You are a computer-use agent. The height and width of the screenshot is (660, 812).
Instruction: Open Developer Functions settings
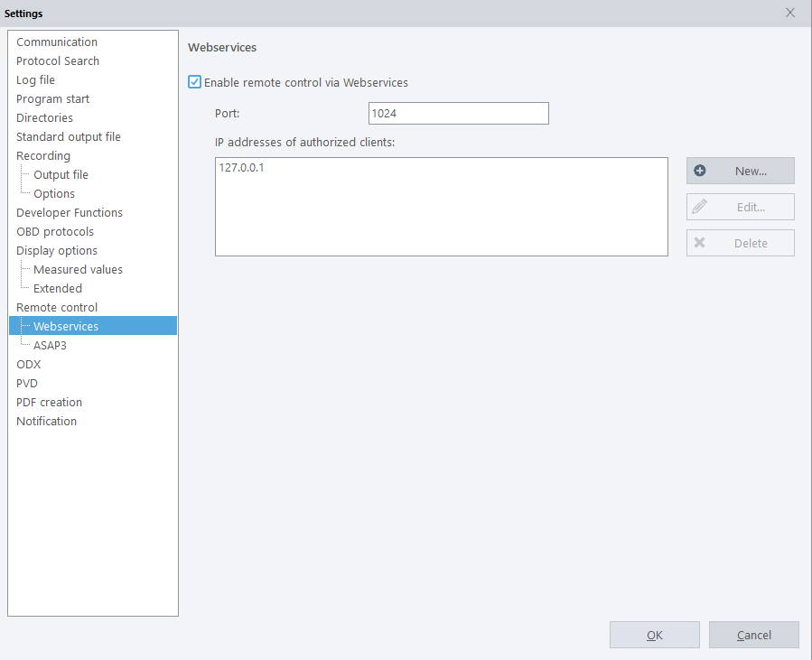(70, 213)
